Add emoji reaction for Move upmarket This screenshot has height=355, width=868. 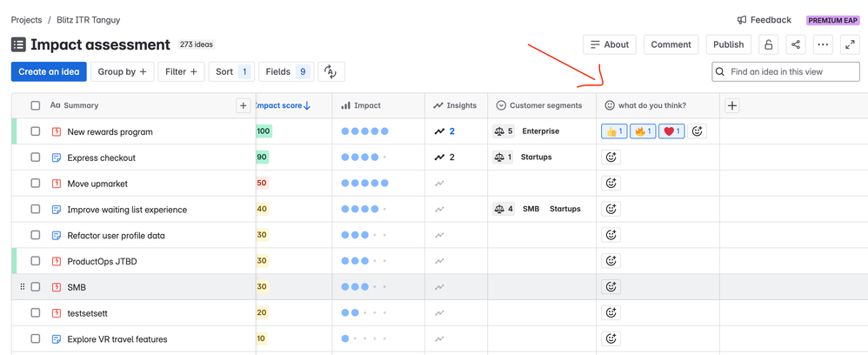point(611,184)
